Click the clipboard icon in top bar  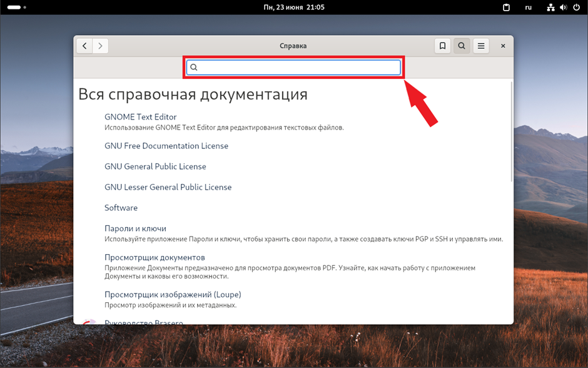pyautogui.click(x=507, y=8)
